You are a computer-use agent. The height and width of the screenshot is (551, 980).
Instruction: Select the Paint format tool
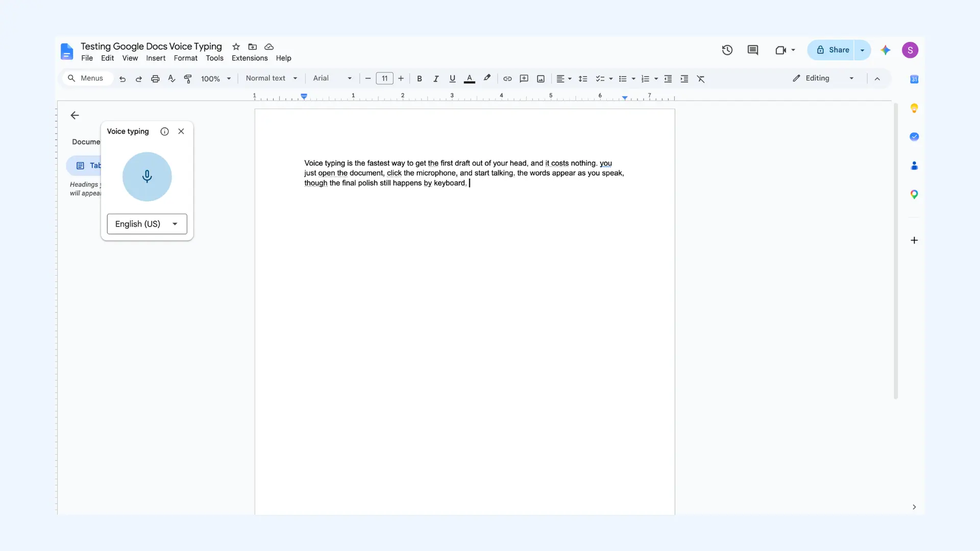(188, 79)
